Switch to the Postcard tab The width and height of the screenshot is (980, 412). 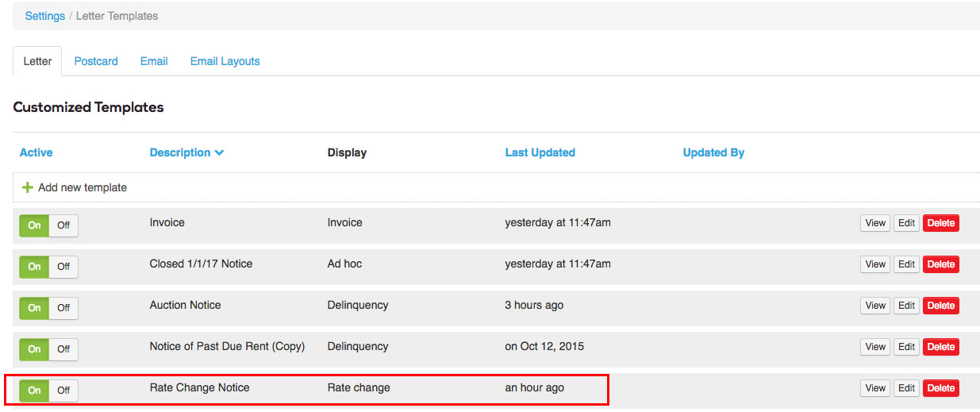(x=96, y=61)
